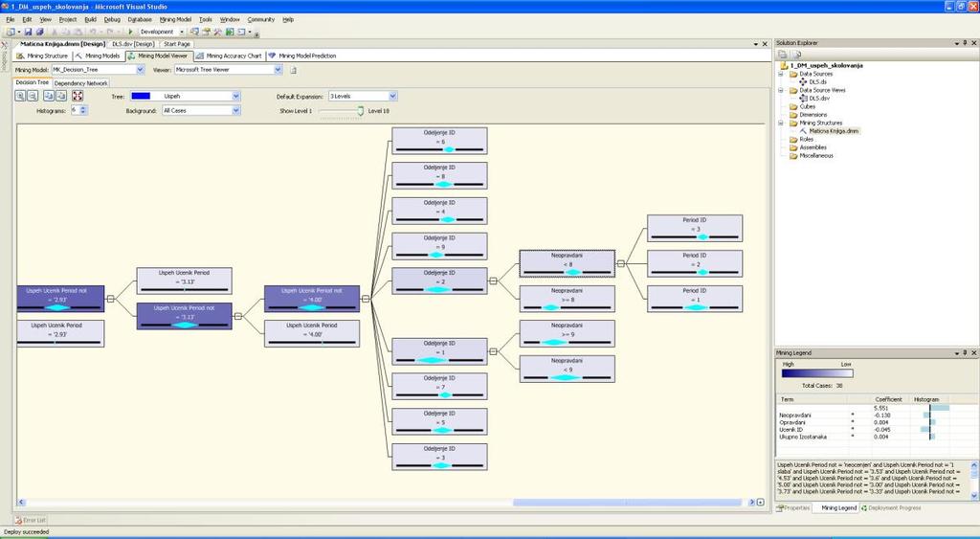
Task: Click the horizontal scrollbar thumb of tree view
Action: pos(628,502)
